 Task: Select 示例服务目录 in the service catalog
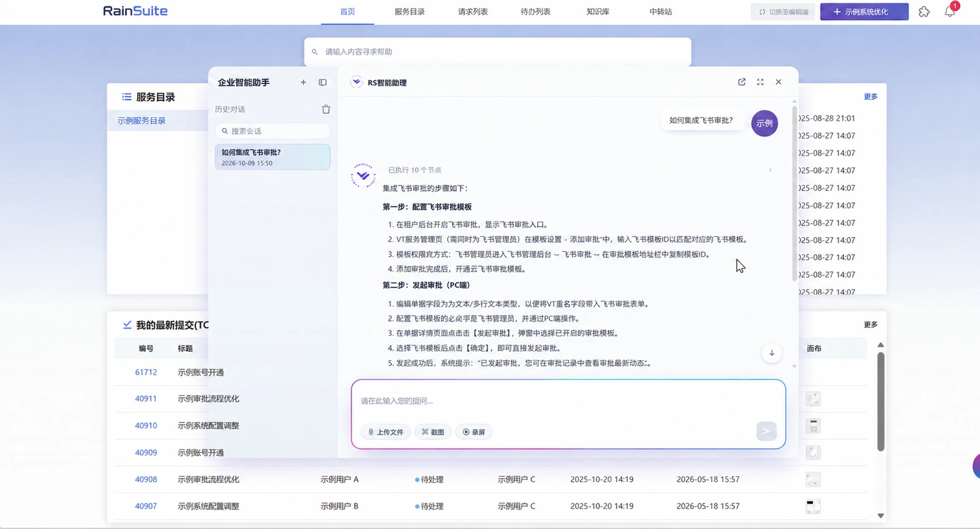pyautogui.click(x=141, y=121)
